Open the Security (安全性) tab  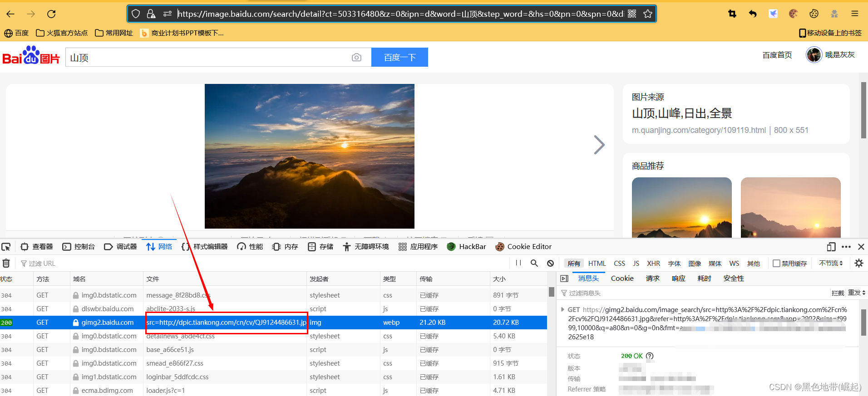[x=734, y=279]
